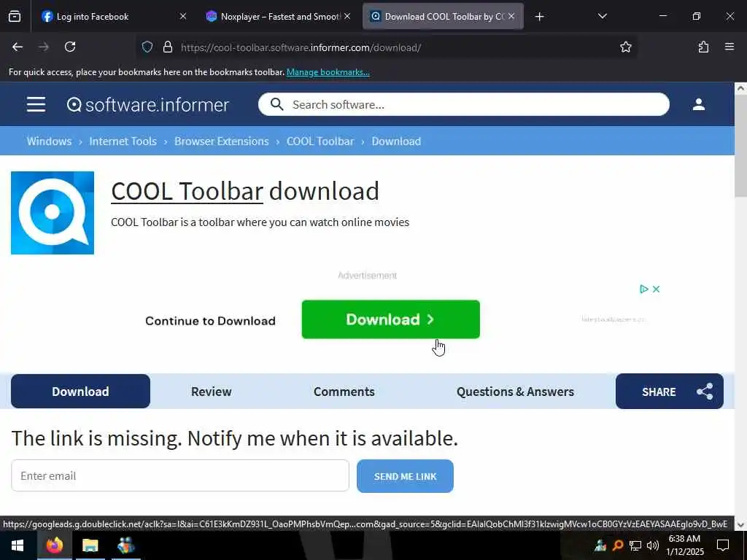Go to Internet Tools breadcrumb
Image resolution: width=747 pixels, height=560 pixels.
pos(123,141)
